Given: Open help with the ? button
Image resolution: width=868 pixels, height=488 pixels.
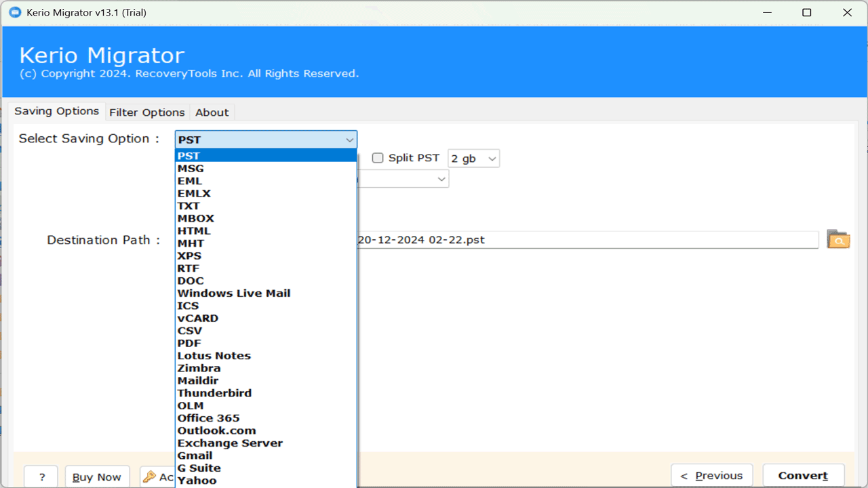Looking at the screenshot, I should pyautogui.click(x=42, y=477).
